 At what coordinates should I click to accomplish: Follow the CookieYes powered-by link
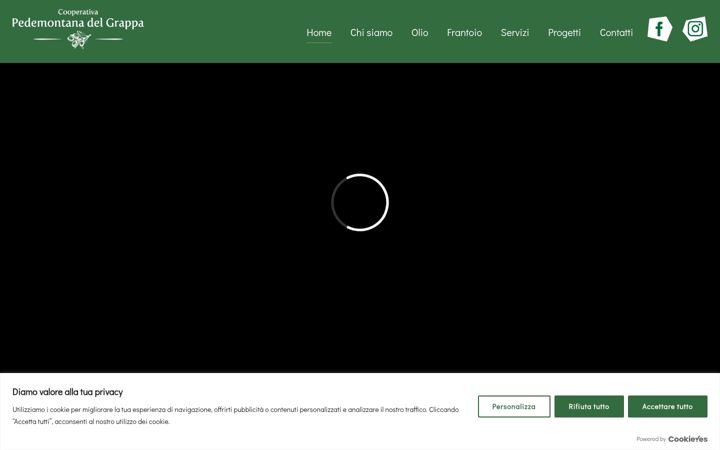(x=687, y=439)
